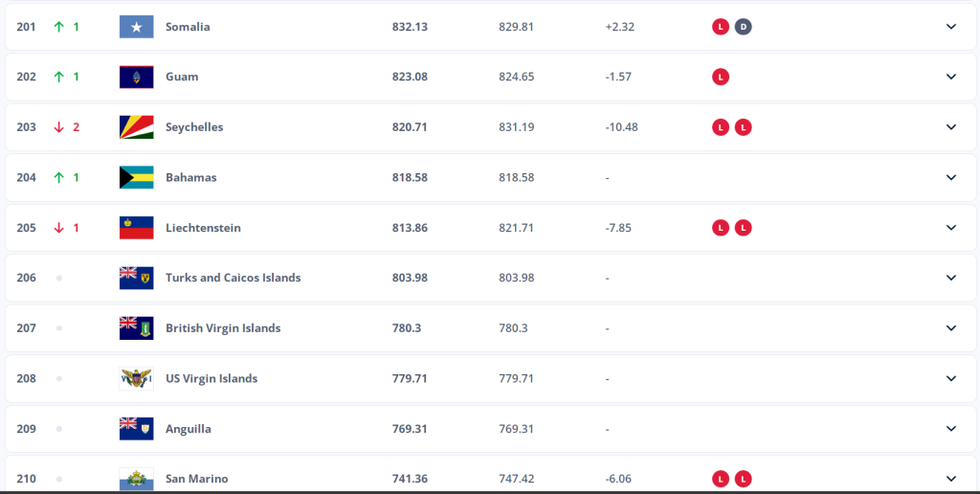Screen dimensions: 980x494
Task: Open the British Virgin Islands team link
Action: [223, 328]
